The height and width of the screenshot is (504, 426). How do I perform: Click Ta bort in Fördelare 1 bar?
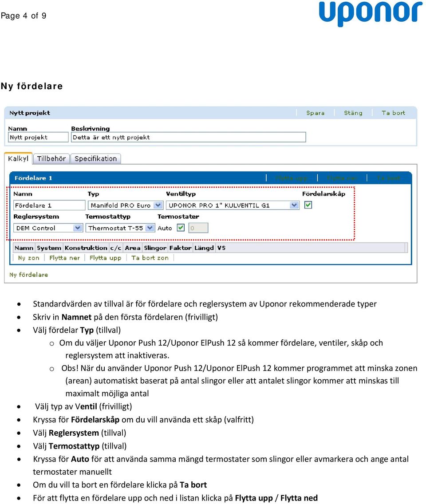[389, 178]
